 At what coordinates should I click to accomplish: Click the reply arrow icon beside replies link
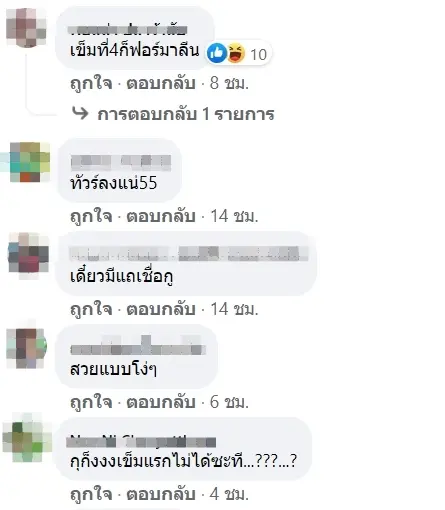click(80, 114)
